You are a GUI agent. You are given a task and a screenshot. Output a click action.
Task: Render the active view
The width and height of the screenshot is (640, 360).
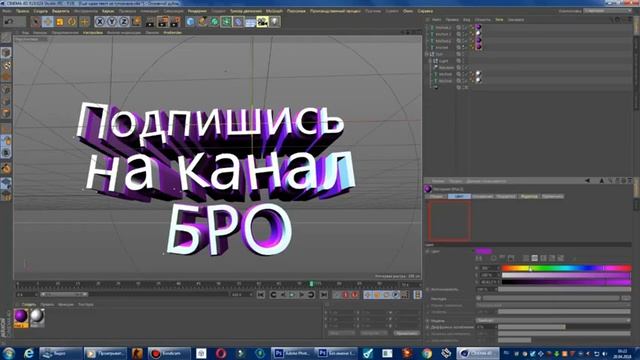[150, 22]
